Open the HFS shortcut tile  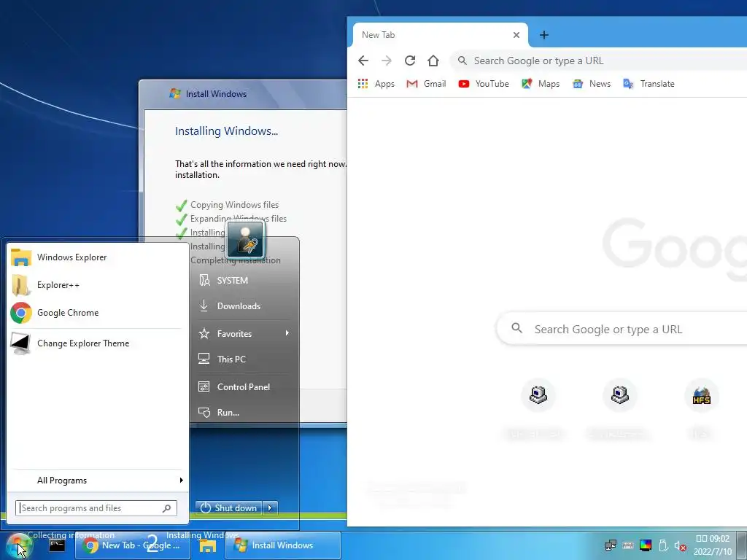click(701, 395)
